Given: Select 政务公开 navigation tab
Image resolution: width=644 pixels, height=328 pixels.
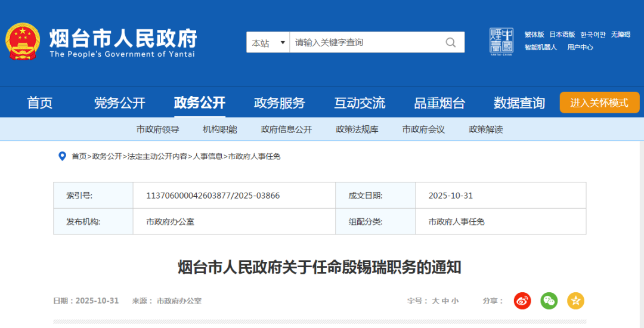Looking at the screenshot, I should 200,103.
